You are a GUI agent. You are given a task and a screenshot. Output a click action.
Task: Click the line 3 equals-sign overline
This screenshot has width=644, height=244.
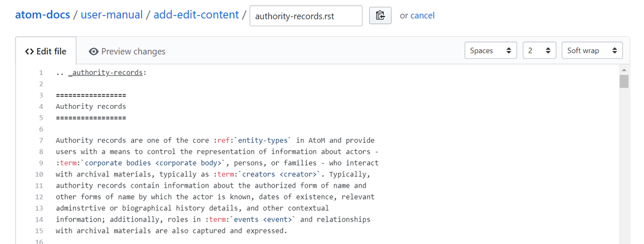(91, 95)
